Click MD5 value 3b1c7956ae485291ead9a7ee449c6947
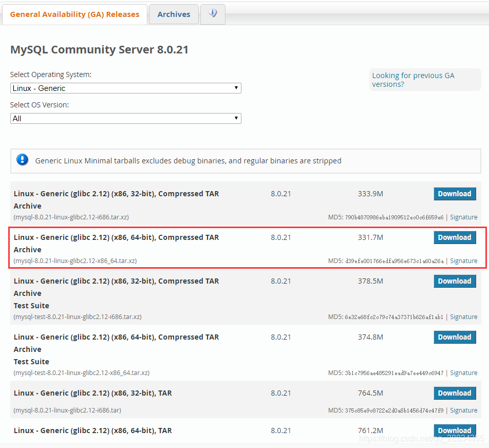The image size is (489, 448). [394, 373]
